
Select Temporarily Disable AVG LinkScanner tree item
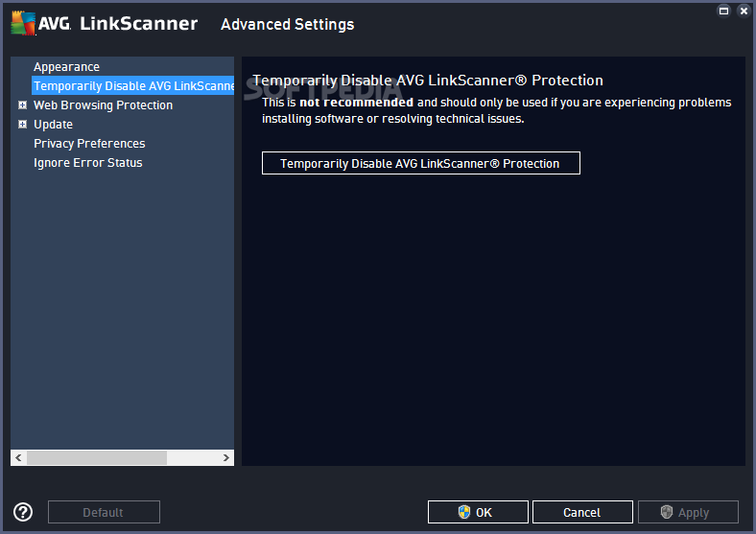pyautogui.click(x=133, y=85)
